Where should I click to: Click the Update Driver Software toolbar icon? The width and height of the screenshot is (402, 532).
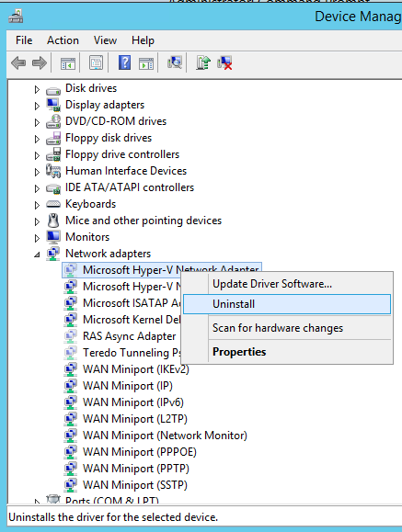point(203,62)
